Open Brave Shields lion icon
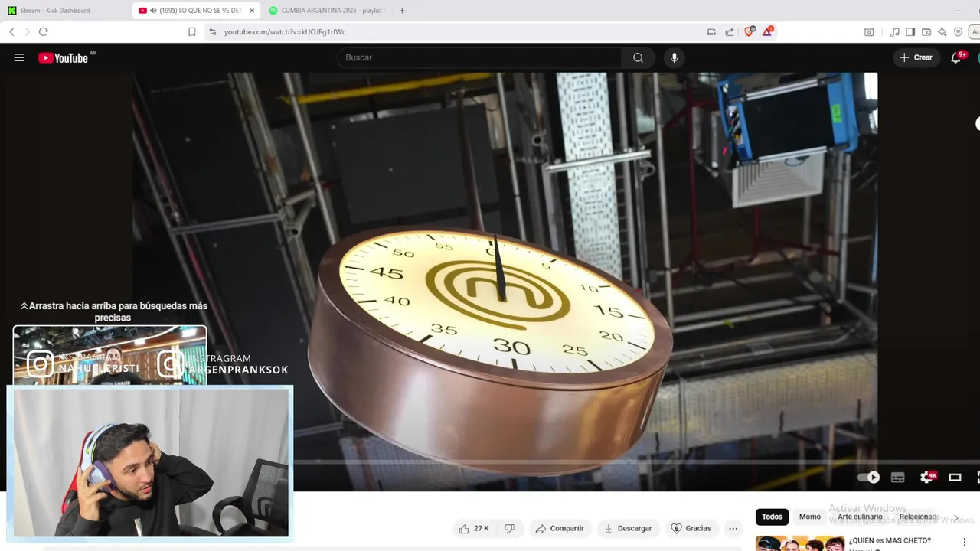Viewport: 980px width, 551px height. click(750, 31)
